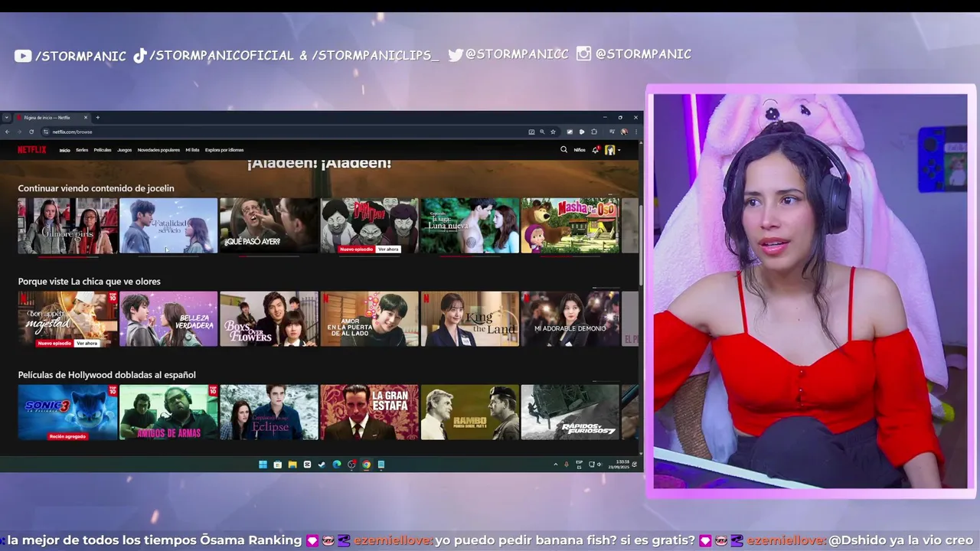Resume Dandadan with Nuevo episodio badge
The image size is (980, 551).
click(x=369, y=225)
